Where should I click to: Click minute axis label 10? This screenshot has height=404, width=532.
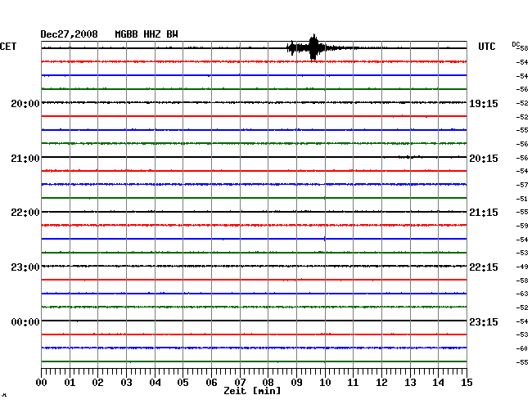(x=325, y=383)
